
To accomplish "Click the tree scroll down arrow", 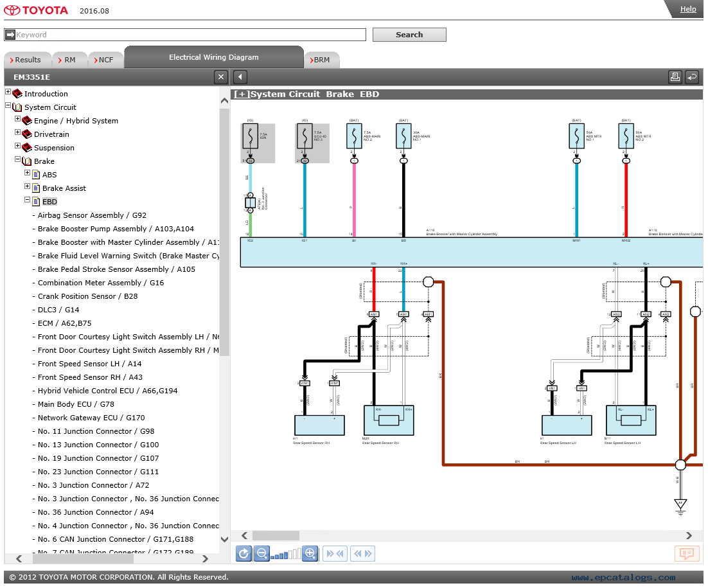I will click(224, 539).
